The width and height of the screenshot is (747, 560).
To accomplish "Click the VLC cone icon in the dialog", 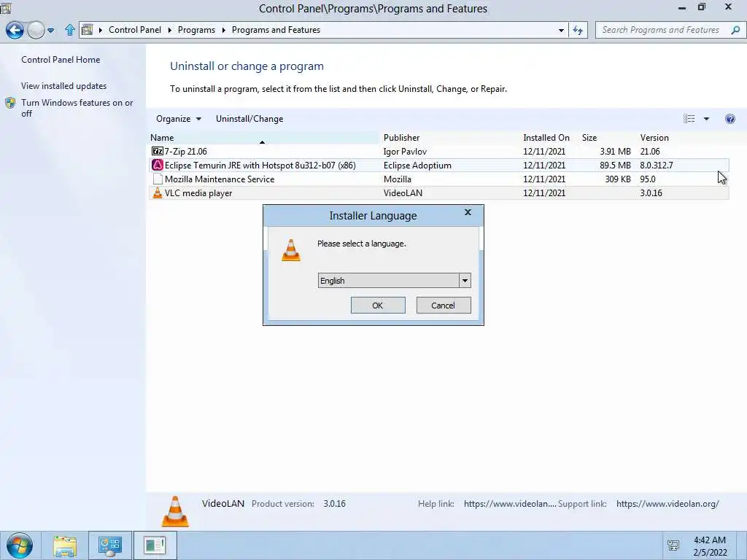I will pyautogui.click(x=291, y=250).
